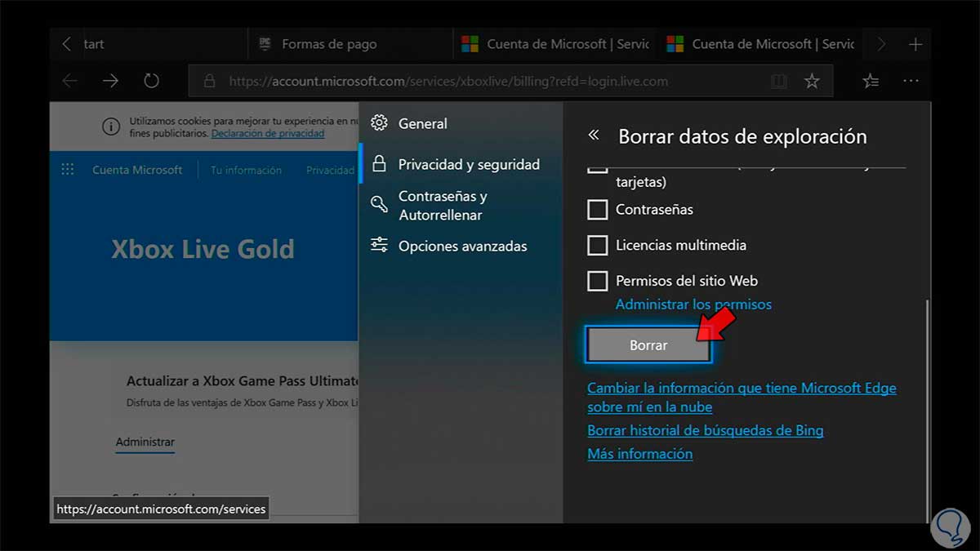Image resolution: width=980 pixels, height=551 pixels.
Task: Check the Licencias multimedia checkbox
Action: (x=598, y=245)
